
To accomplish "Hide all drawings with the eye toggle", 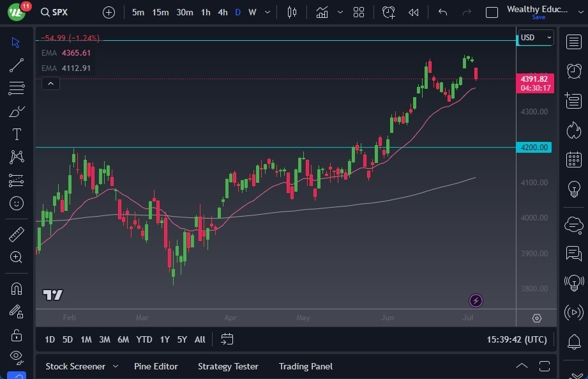I will click(16, 357).
